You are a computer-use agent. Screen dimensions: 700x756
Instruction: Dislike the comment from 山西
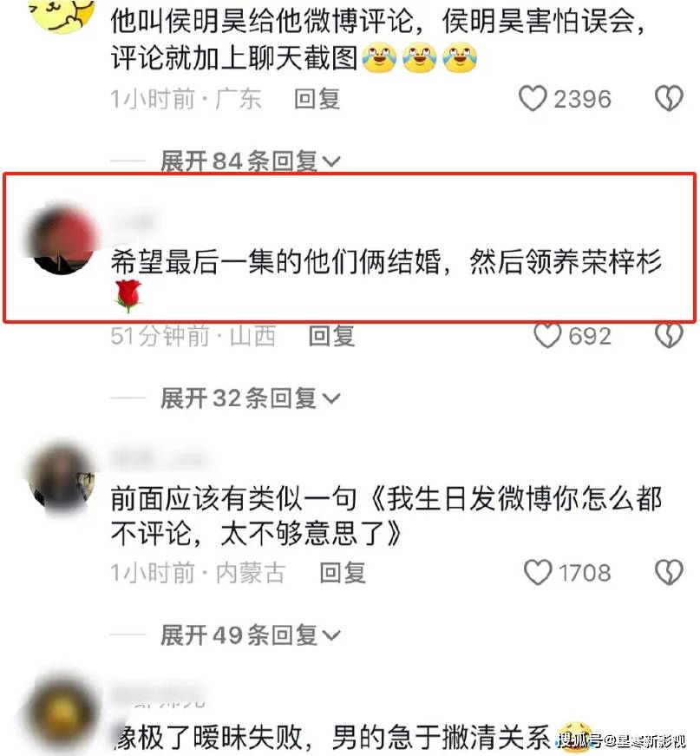point(669,336)
